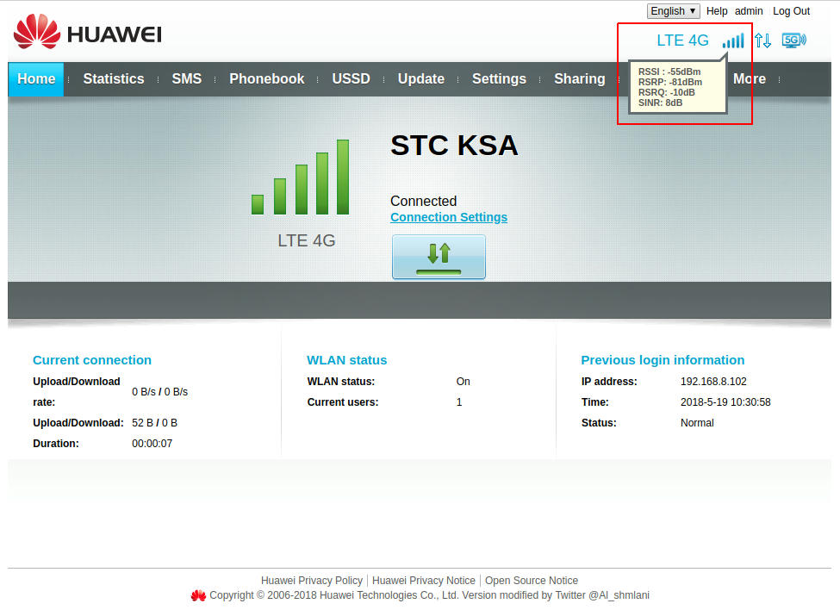
Task: Open Huawei Privacy Policy link
Action: click(x=311, y=581)
